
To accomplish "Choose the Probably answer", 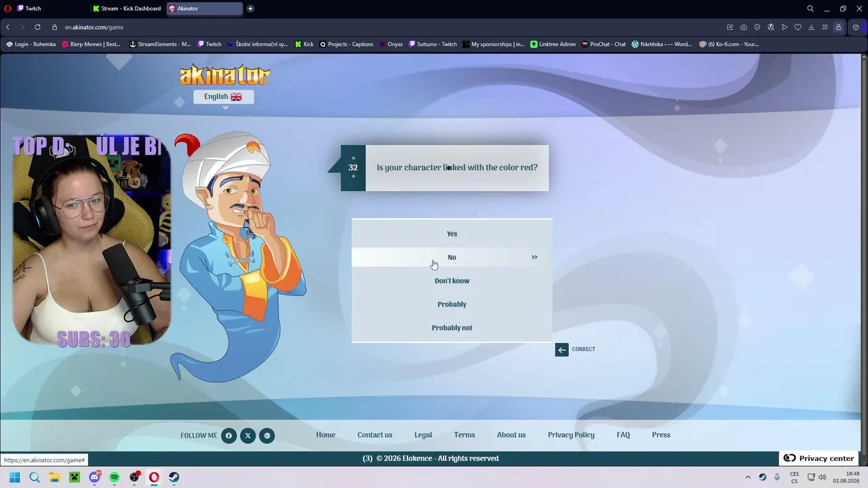I will pyautogui.click(x=452, y=304).
